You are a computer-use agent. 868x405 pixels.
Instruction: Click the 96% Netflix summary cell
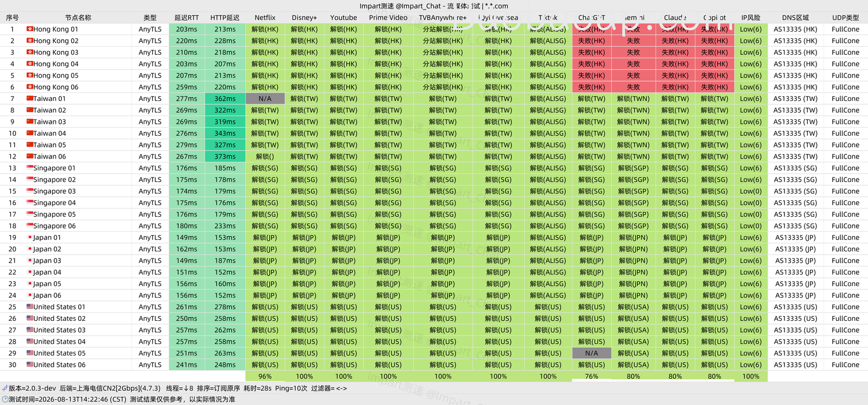click(x=265, y=376)
